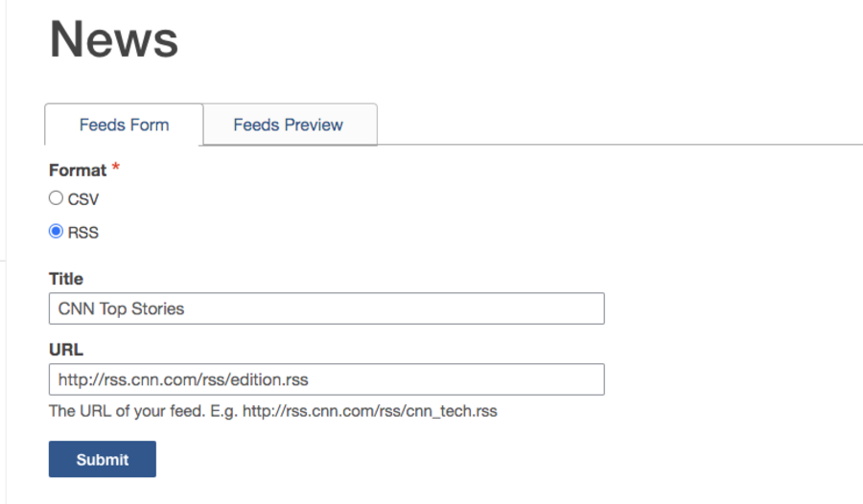The image size is (863, 504).
Task: Focus the URL input field
Action: (326, 379)
